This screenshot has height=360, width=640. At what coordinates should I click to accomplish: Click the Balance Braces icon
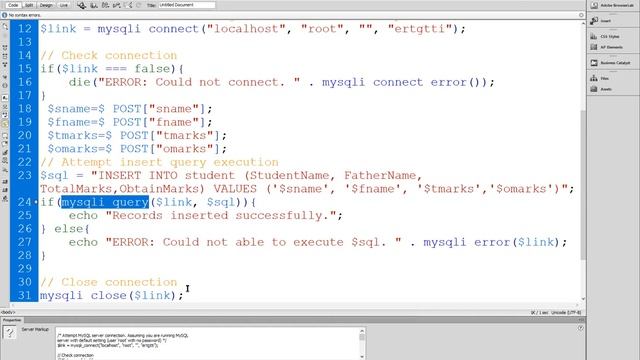tap(5, 85)
